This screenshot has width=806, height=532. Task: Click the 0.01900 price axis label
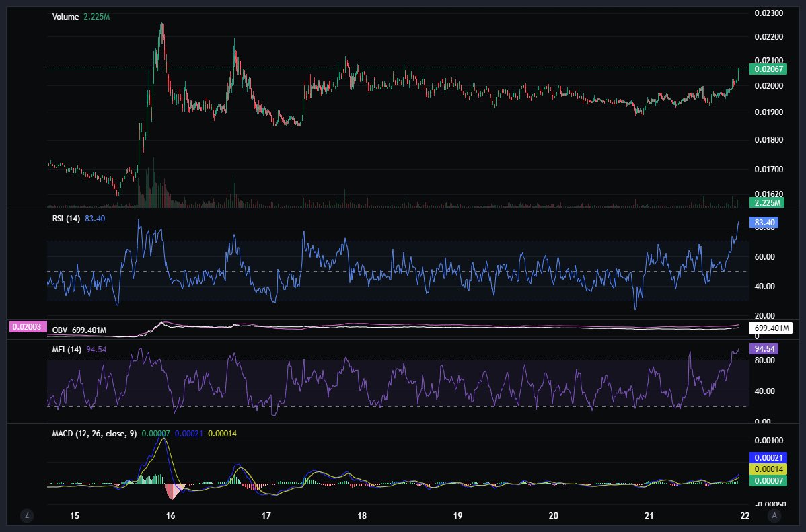pos(768,112)
